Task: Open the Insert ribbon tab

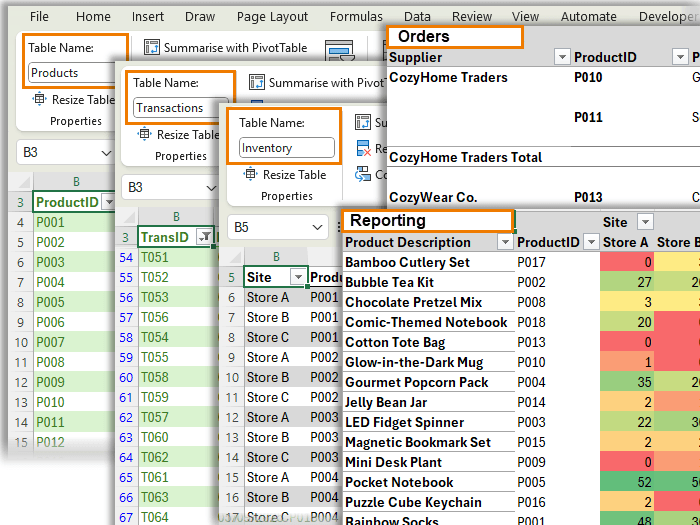Action: (147, 17)
